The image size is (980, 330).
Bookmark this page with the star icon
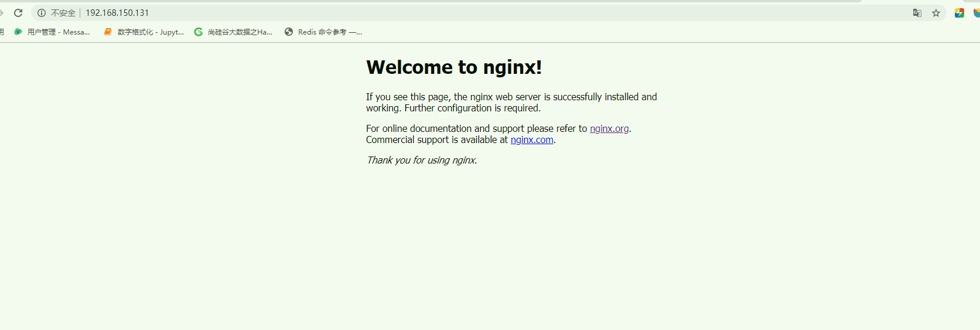point(936,13)
